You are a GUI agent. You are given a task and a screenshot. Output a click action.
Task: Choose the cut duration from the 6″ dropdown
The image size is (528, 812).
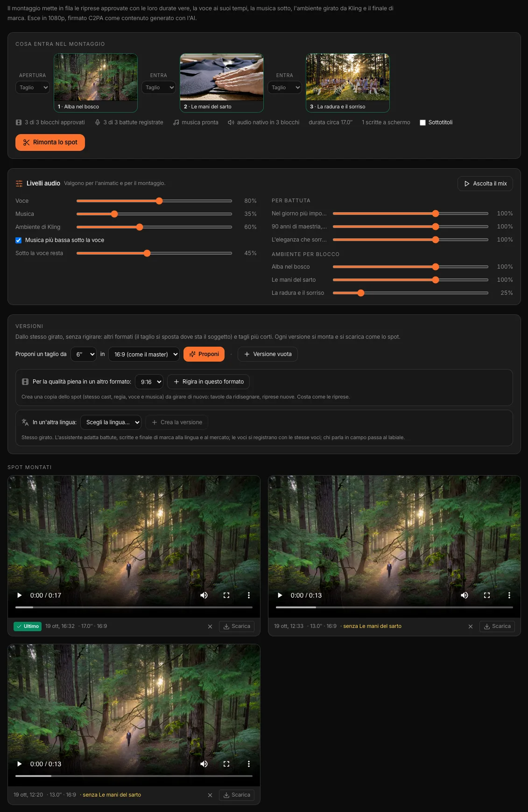tap(84, 354)
